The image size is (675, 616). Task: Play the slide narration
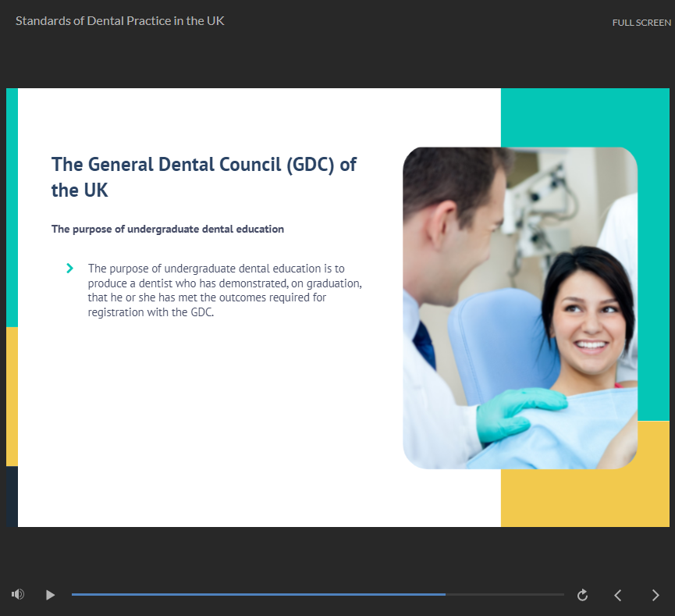pyautogui.click(x=50, y=595)
